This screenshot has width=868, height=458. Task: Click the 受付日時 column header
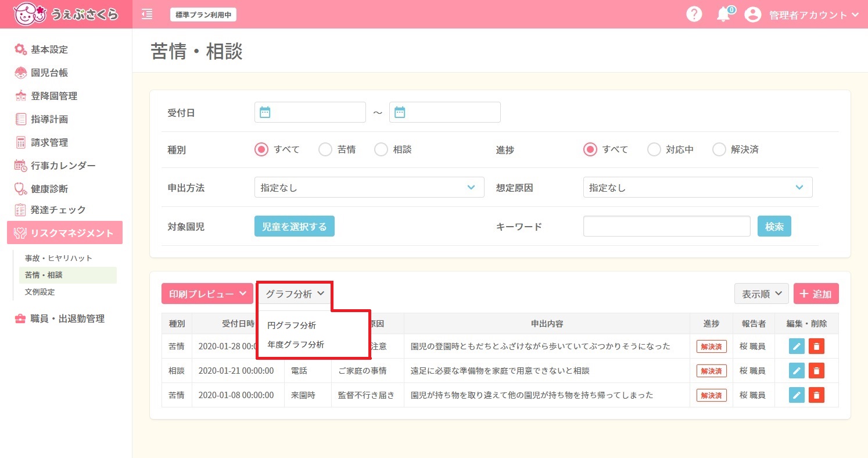[x=238, y=324]
